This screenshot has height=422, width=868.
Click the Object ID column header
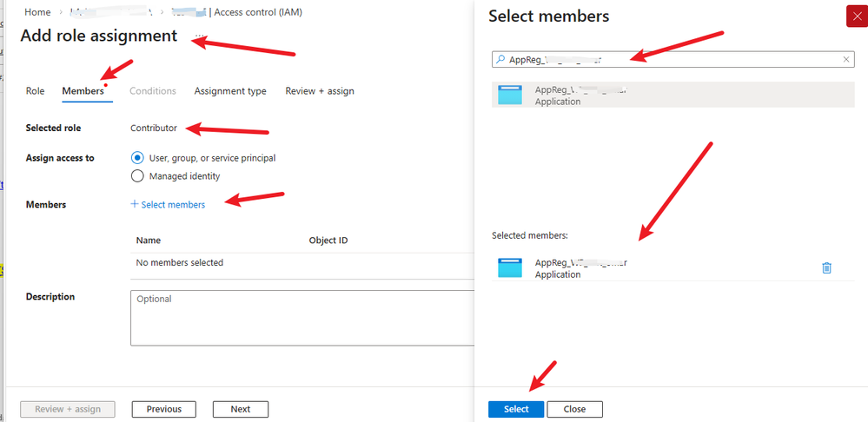click(x=328, y=241)
